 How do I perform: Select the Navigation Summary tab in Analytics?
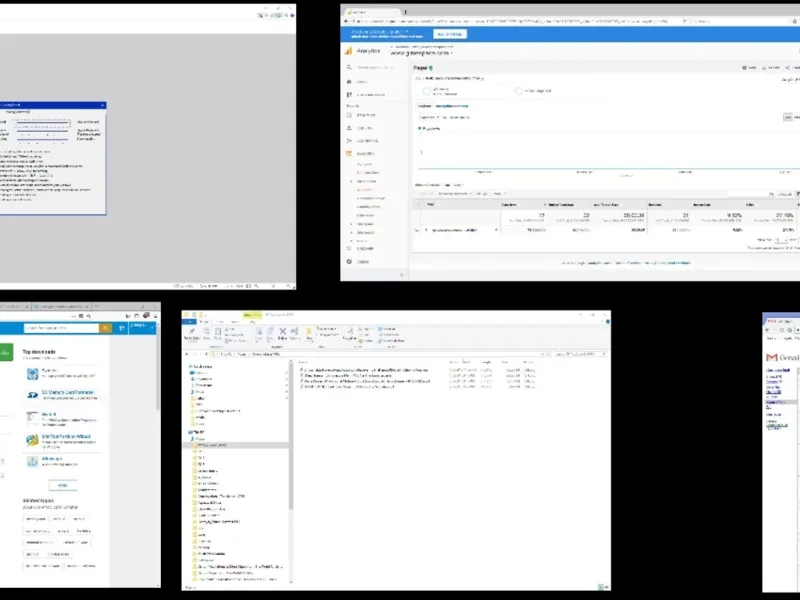point(452,106)
